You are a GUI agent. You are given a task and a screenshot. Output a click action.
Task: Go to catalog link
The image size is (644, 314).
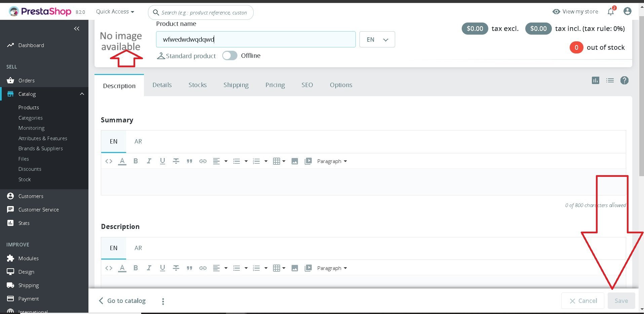(x=122, y=301)
